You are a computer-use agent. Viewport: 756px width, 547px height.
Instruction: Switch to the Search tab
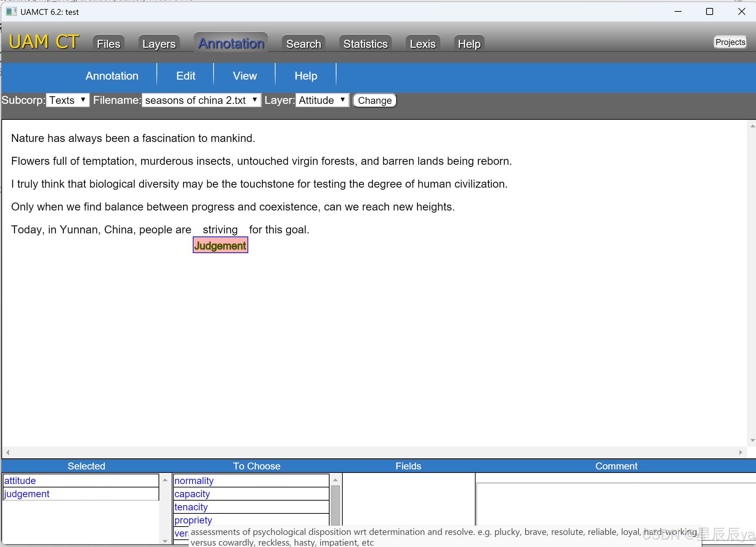[x=303, y=44]
